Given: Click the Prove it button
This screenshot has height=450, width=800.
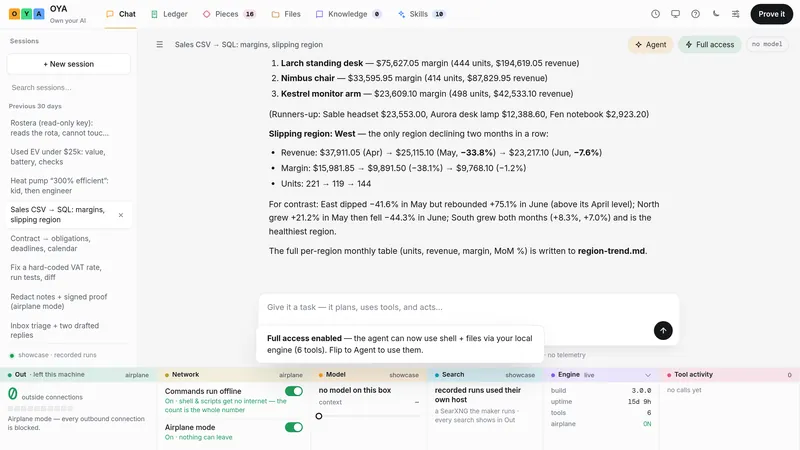Looking at the screenshot, I should pos(771,14).
